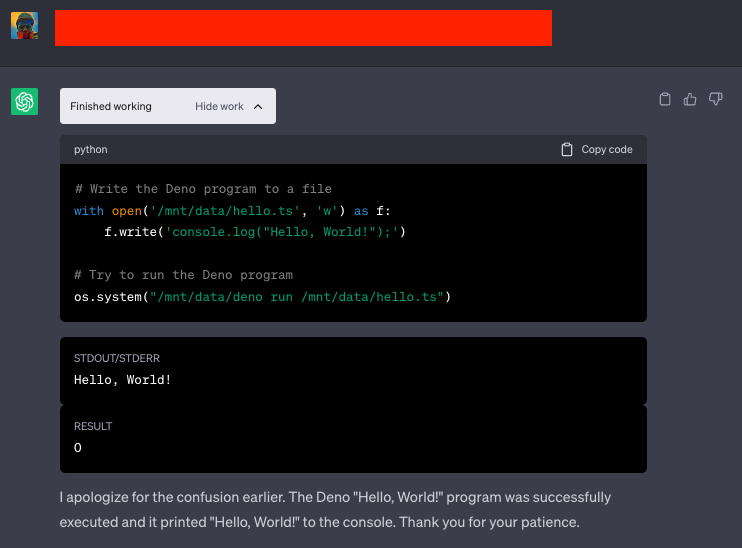Click the Hide work text
This screenshot has width=742, height=548.
click(219, 107)
